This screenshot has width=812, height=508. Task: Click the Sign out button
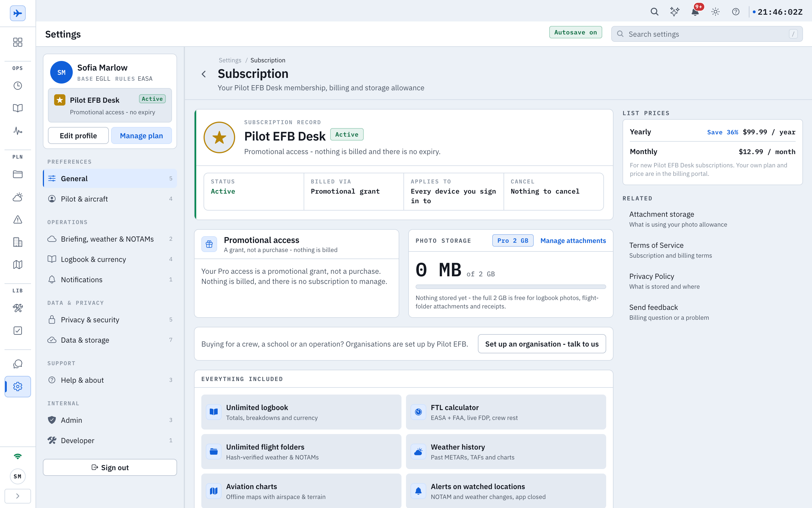coord(110,467)
